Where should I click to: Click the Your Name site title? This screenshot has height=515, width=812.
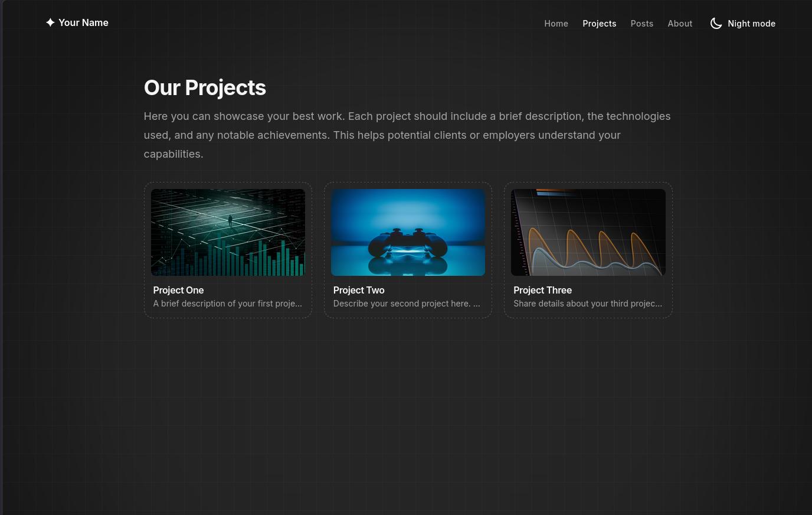tap(83, 22)
